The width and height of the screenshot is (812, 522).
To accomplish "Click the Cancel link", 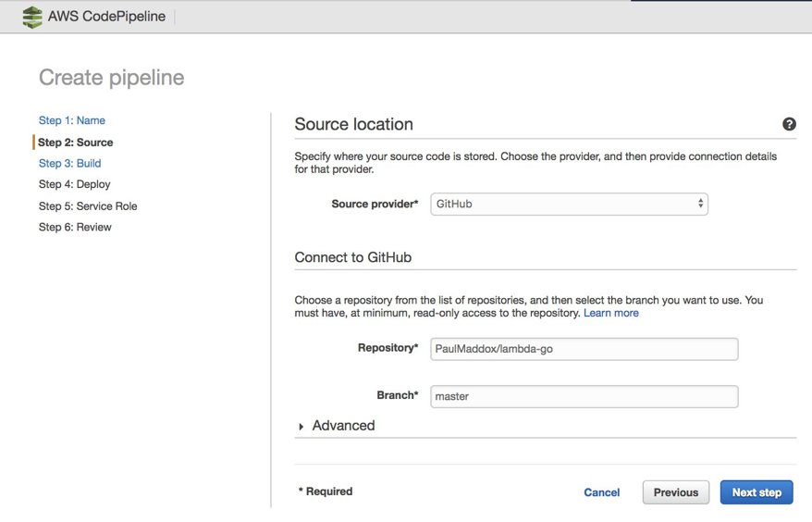I will pyautogui.click(x=601, y=492).
